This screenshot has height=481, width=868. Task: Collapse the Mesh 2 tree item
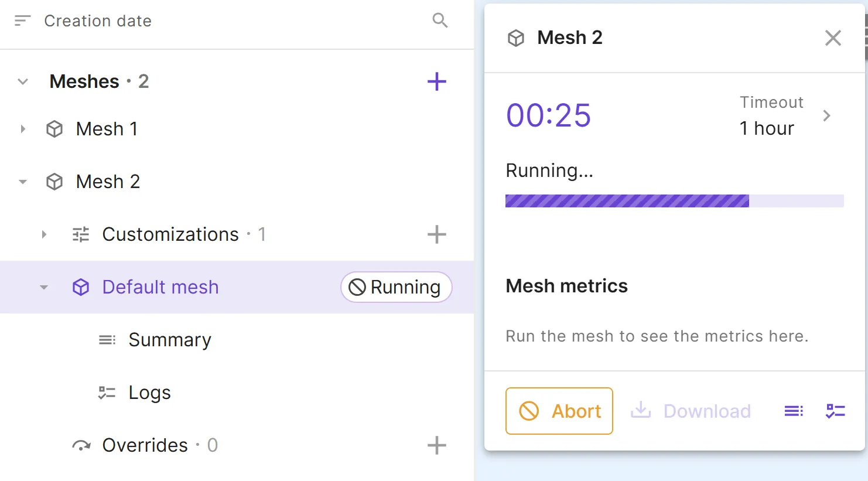(x=23, y=182)
